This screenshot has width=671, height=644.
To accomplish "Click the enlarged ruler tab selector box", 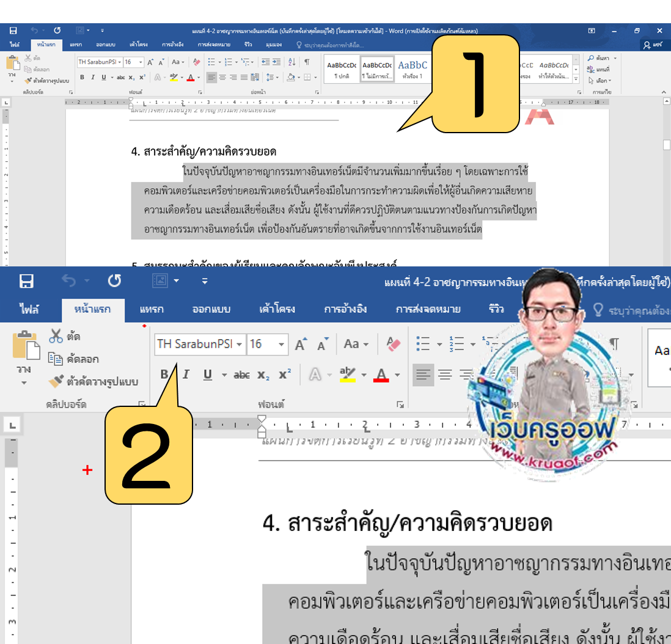I will (x=12, y=425).
